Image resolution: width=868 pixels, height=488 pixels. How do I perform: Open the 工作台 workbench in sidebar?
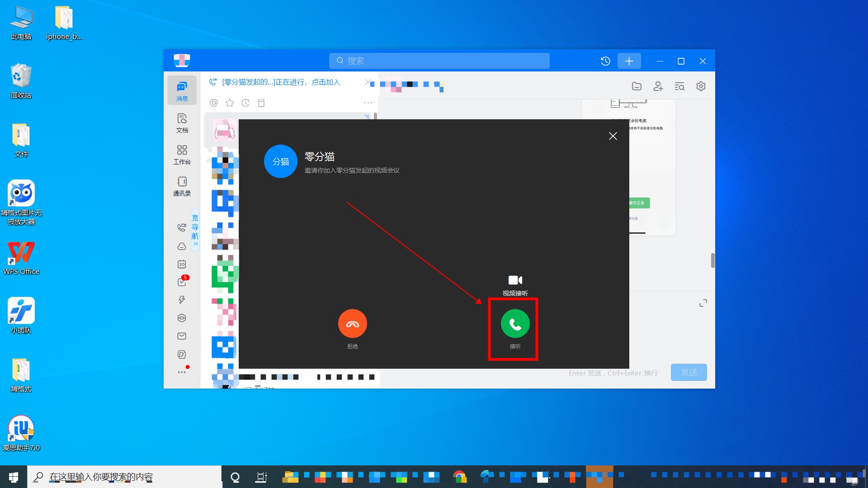[182, 155]
